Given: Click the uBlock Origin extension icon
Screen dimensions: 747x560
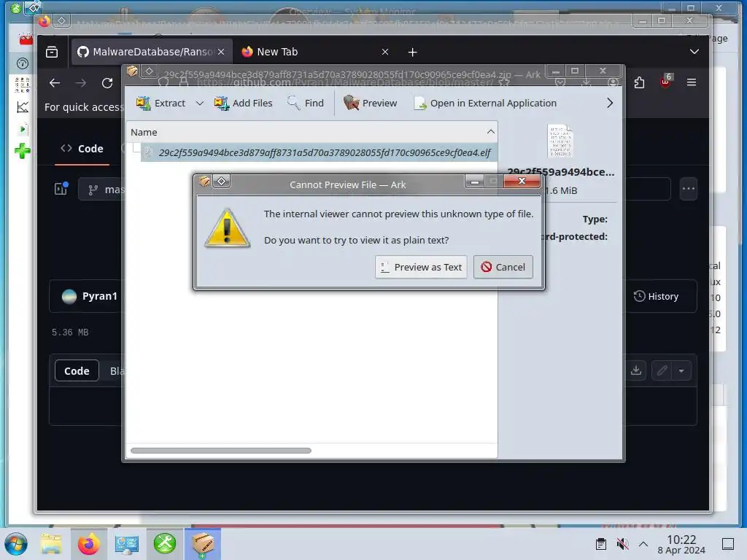Looking at the screenshot, I should [x=665, y=82].
